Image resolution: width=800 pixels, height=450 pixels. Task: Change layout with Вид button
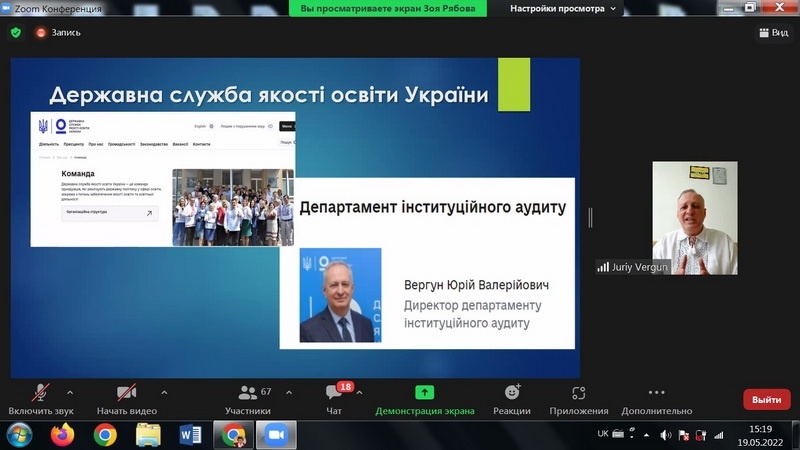point(773,33)
